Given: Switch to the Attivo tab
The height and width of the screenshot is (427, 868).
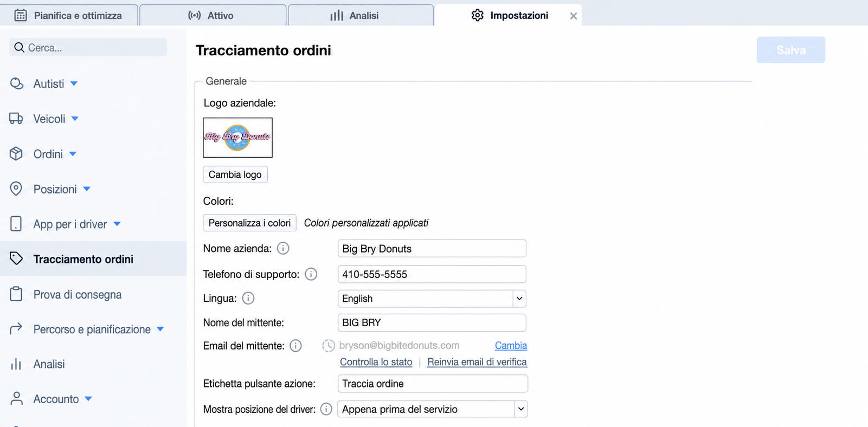Looking at the screenshot, I should [213, 15].
